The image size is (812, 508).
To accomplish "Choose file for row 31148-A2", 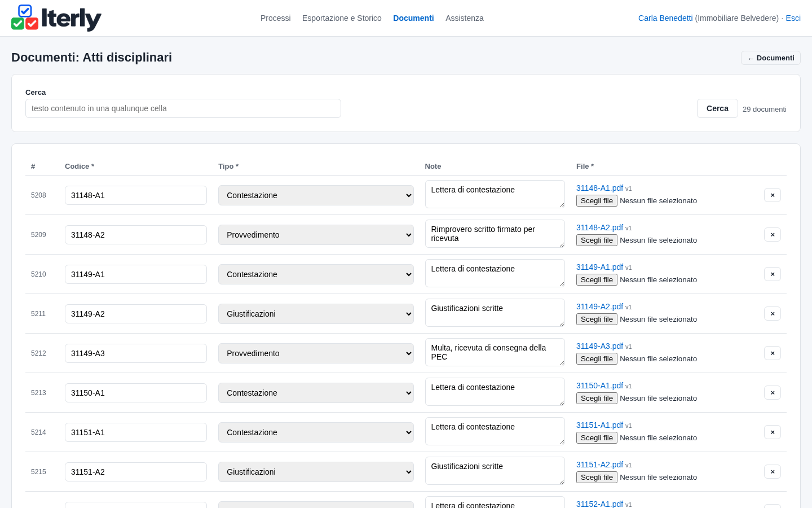I will point(597,240).
